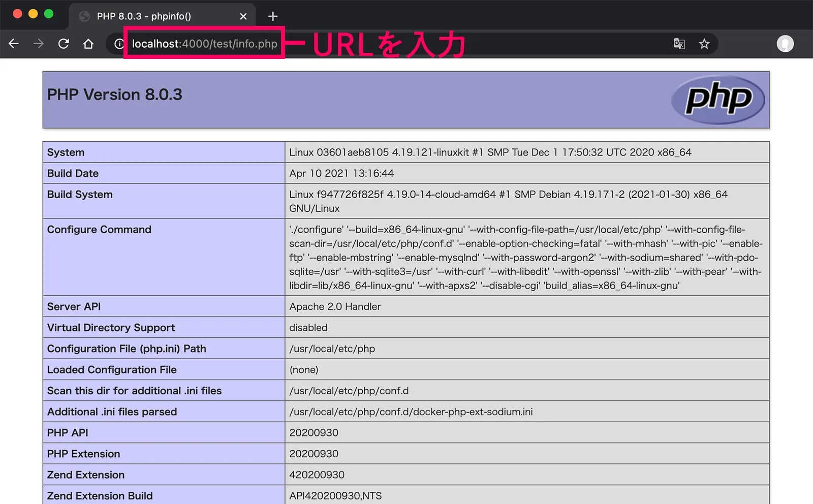Screen dimensions: 813x504
Task: Click the Zend Extension value 420200930
Action: point(317,475)
